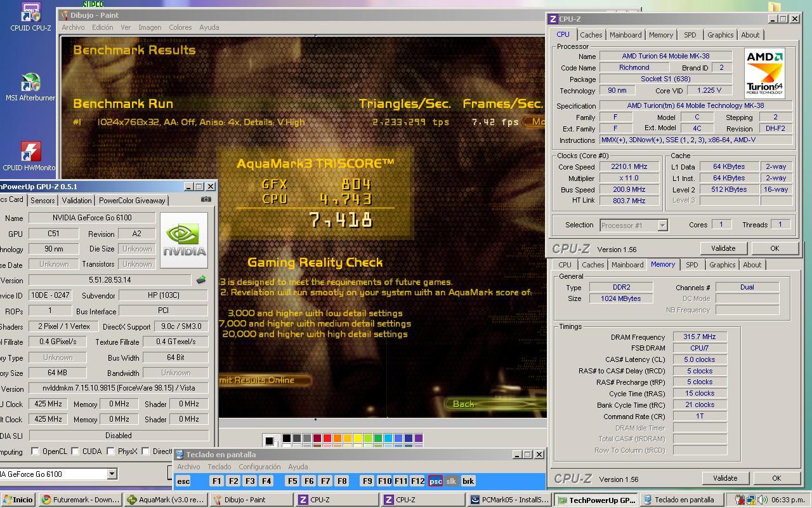Screen dimensions: 812x508
Task: Switch to Futuremark Chrome window in taskbar
Action: (x=81, y=500)
